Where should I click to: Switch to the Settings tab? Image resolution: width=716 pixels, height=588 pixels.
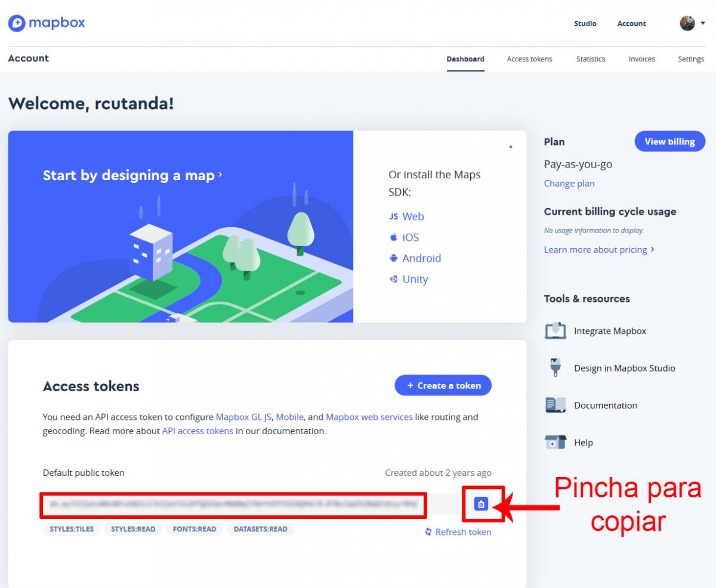(691, 59)
